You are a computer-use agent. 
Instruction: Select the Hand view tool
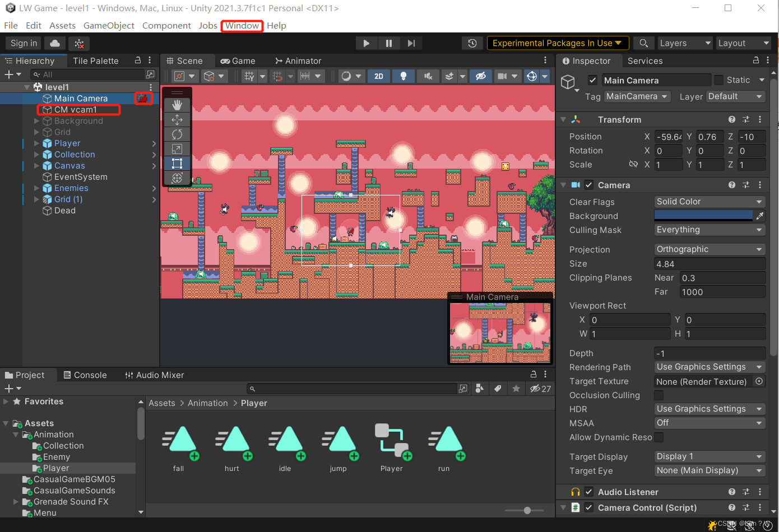[x=177, y=105]
